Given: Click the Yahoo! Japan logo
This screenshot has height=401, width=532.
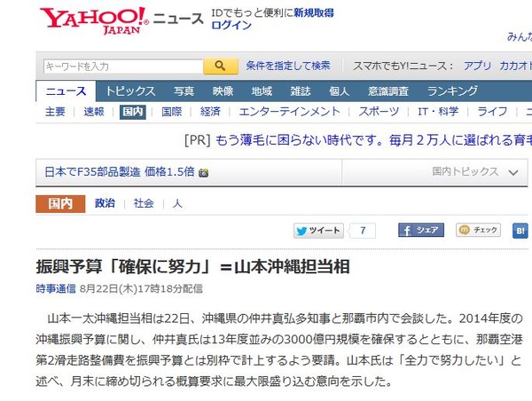Looking at the screenshot, I should [x=94, y=20].
